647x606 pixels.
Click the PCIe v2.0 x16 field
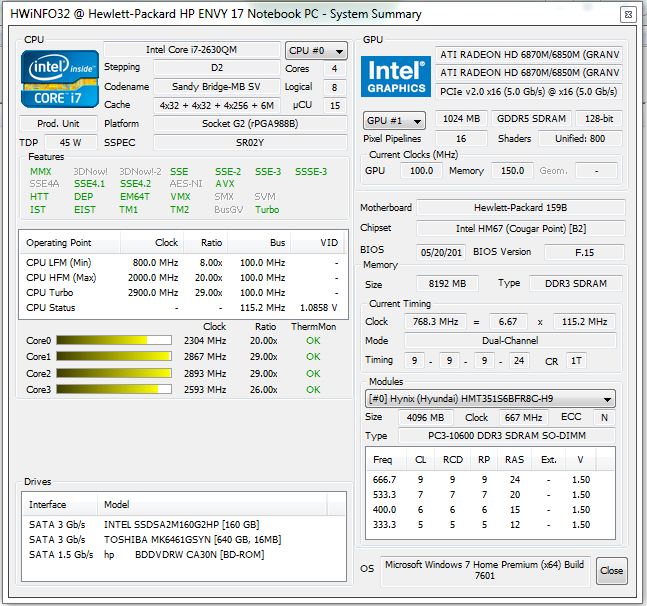click(x=529, y=91)
